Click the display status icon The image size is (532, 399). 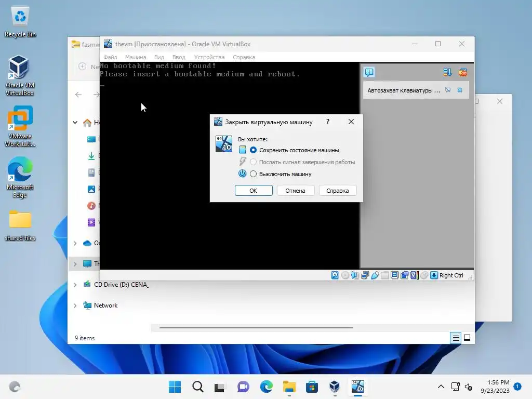click(x=395, y=275)
